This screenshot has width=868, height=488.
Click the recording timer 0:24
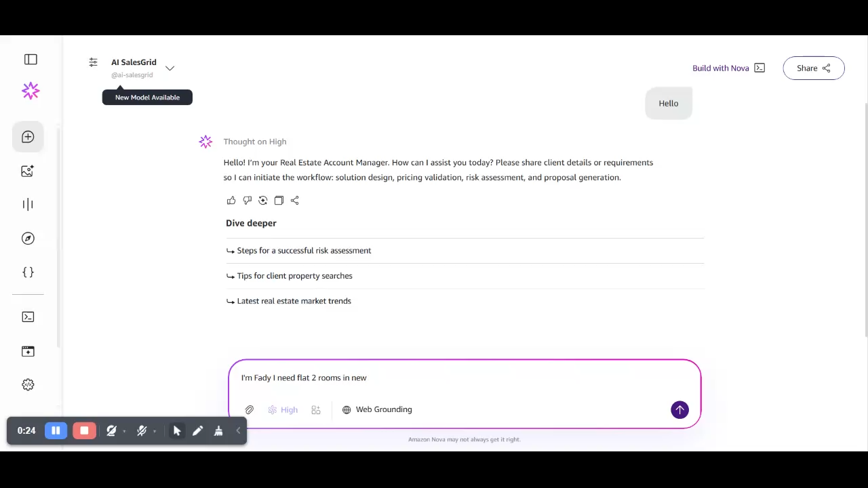tap(26, 430)
